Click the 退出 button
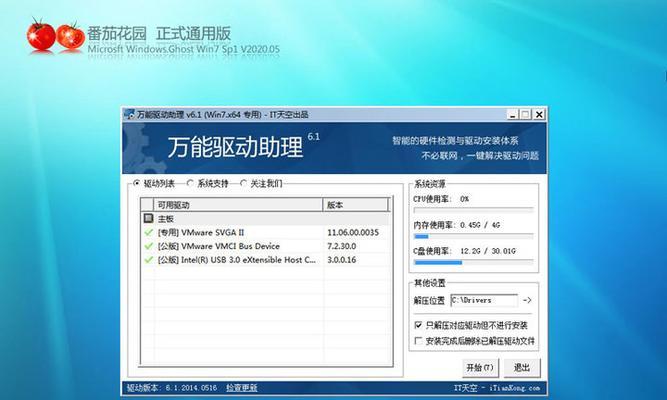The width and height of the screenshot is (667, 400). 522,368
